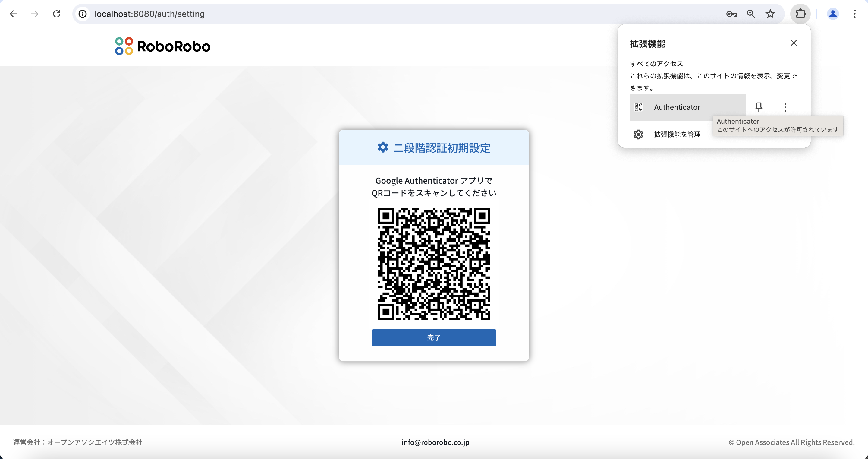
Task: Pin the Authenticator extension to the toolbar
Action: click(x=759, y=107)
